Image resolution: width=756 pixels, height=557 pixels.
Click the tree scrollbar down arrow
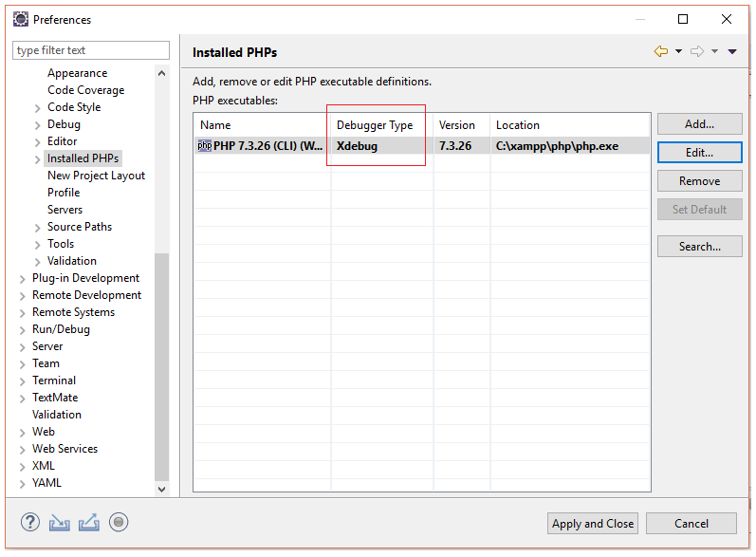click(161, 489)
